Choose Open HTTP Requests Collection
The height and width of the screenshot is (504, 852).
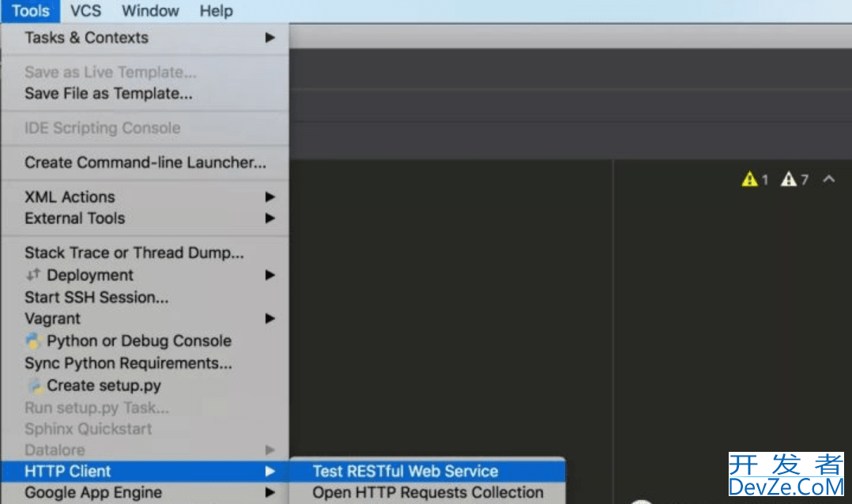(428, 492)
